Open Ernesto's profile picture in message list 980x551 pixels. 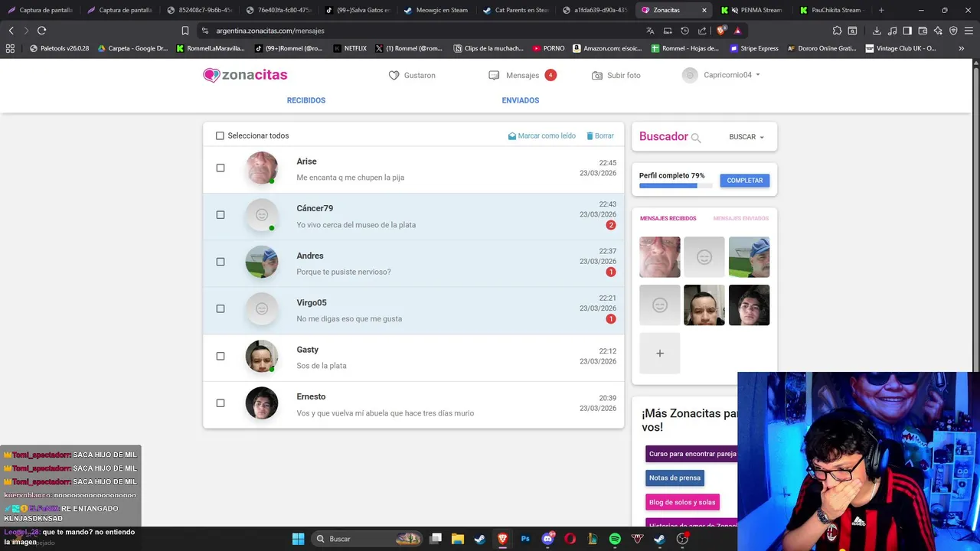point(262,403)
